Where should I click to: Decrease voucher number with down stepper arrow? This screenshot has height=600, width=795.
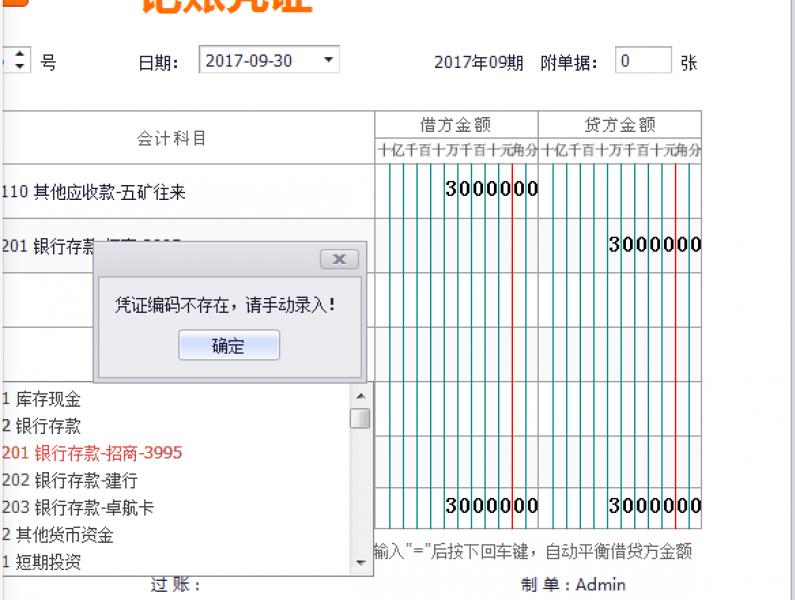tap(21, 67)
